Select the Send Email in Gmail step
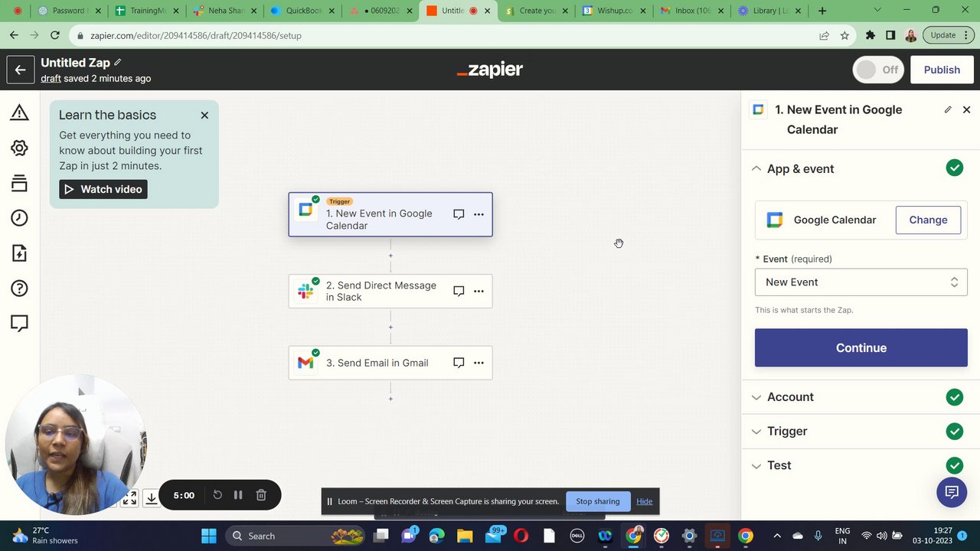Image resolution: width=980 pixels, height=551 pixels. coord(390,363)
